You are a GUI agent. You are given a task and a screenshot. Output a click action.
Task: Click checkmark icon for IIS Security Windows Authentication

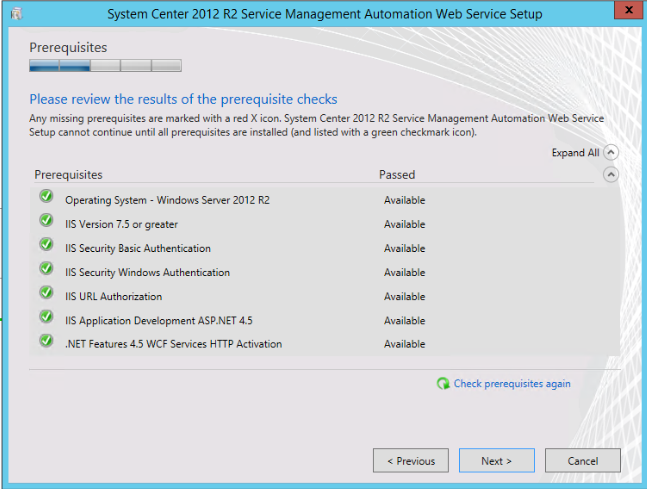point(46,268)
